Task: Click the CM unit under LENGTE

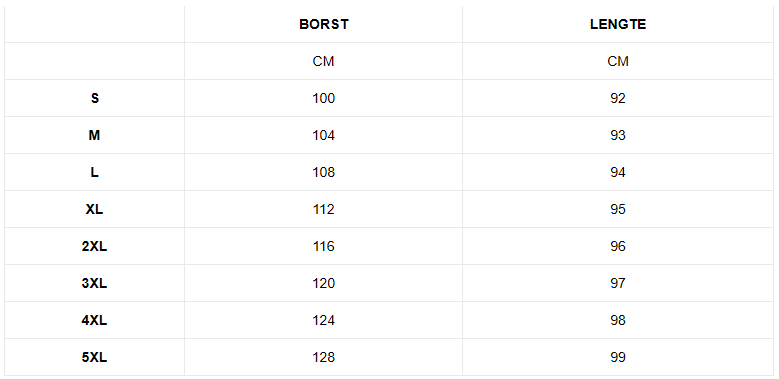Action: 618,61
